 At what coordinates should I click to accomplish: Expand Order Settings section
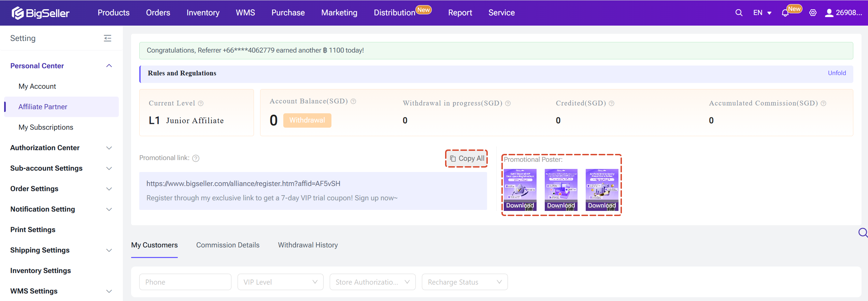pyautogui.click(x=109, y=189)
